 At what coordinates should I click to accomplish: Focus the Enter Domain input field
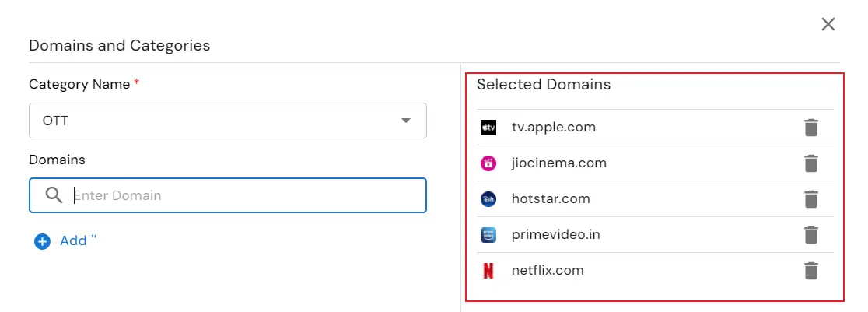228,195
